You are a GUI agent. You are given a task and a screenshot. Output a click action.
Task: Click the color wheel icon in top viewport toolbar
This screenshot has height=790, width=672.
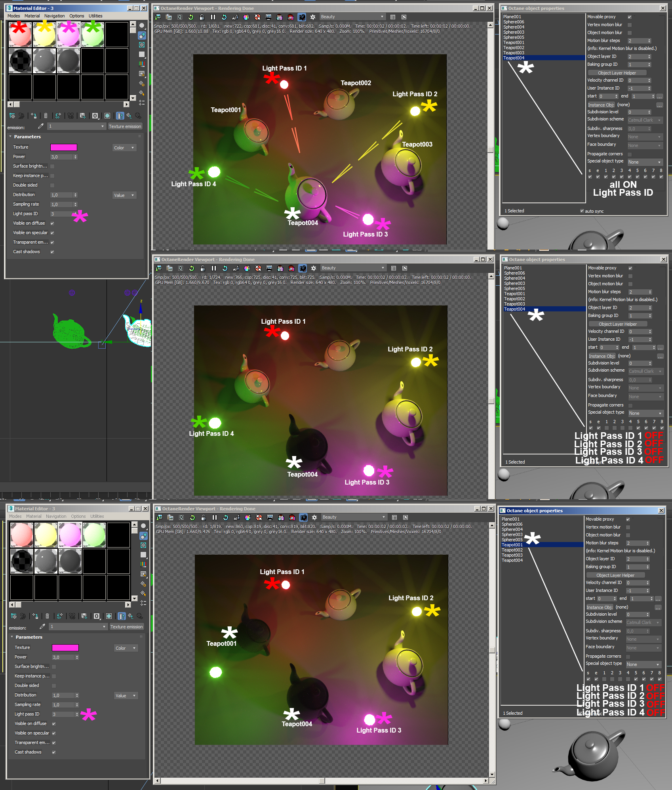246,17
